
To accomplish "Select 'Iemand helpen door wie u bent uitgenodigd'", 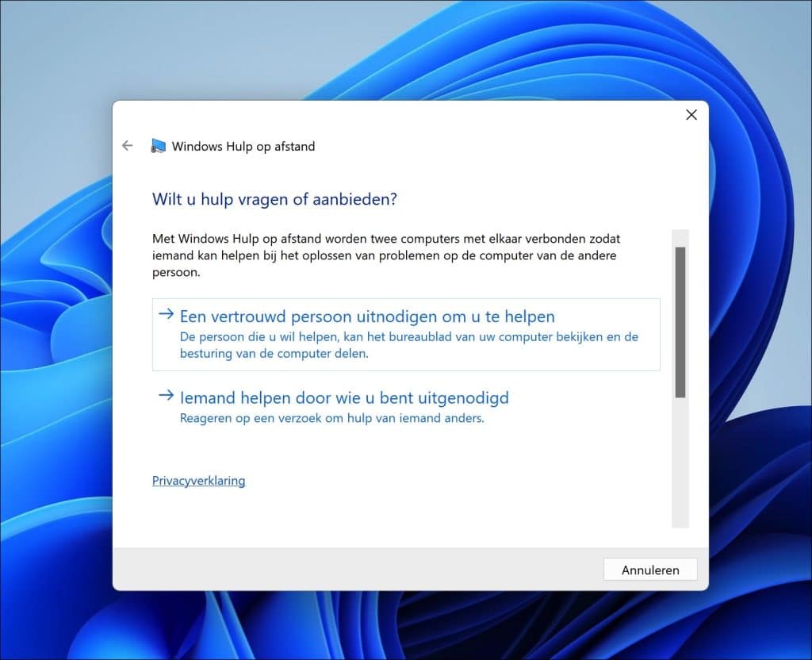I will [345, 397].
